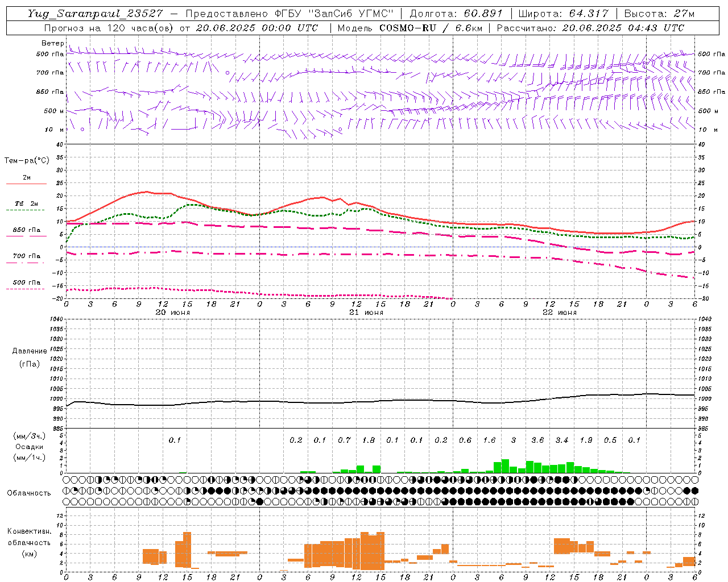The image size is (728, 582).
Task: Click the 0.6 precipitation value
Action: click(x=465, y=440)
